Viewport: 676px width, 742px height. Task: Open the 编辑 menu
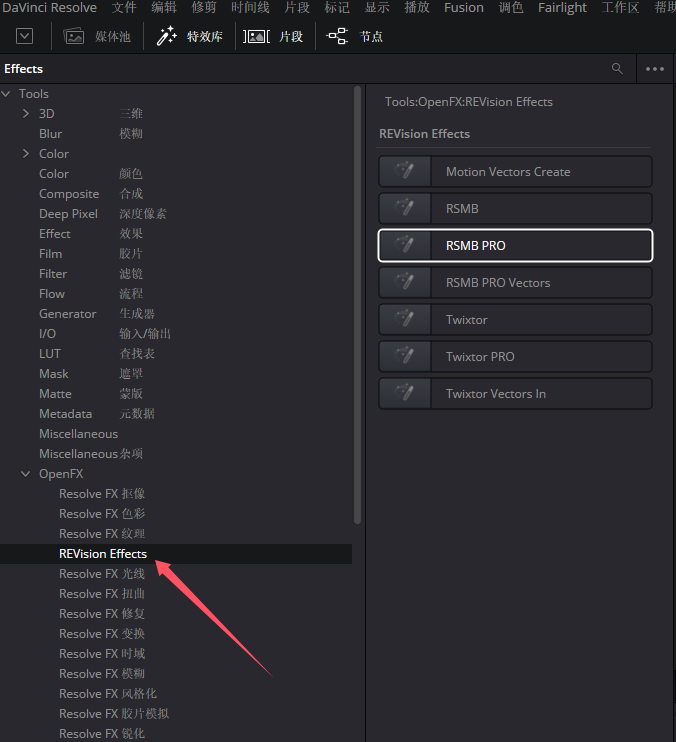(164, 8)
